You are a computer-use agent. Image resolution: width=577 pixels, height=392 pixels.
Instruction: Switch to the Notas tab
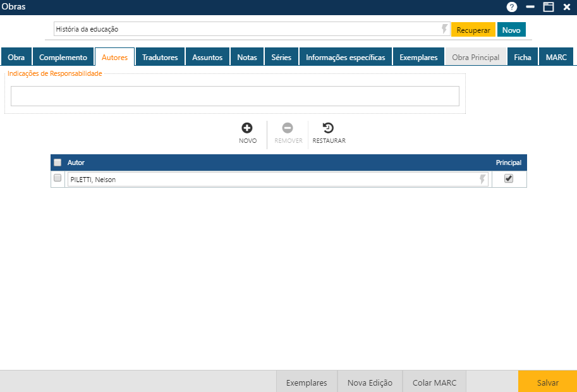click(x=246, y=56)
